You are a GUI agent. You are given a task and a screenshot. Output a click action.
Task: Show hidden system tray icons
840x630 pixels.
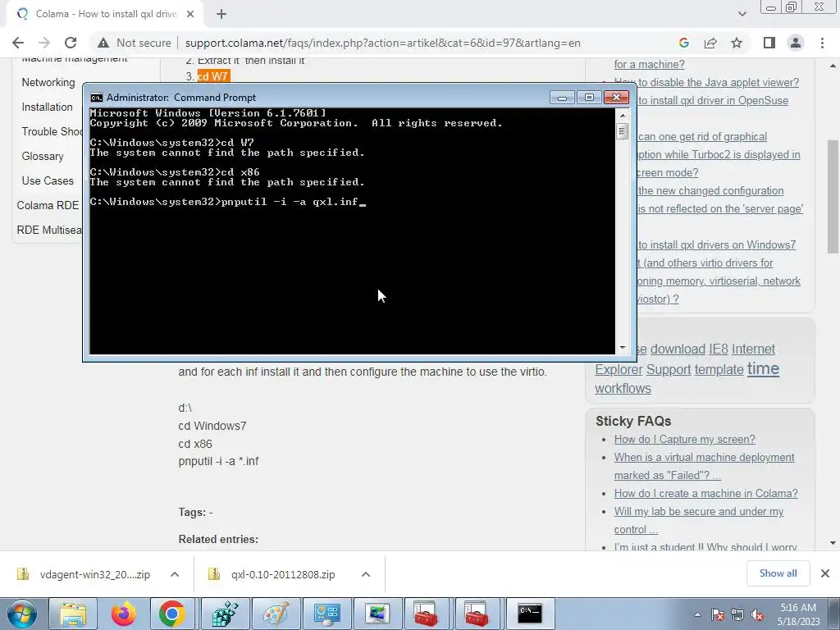[x=697, y=615]
